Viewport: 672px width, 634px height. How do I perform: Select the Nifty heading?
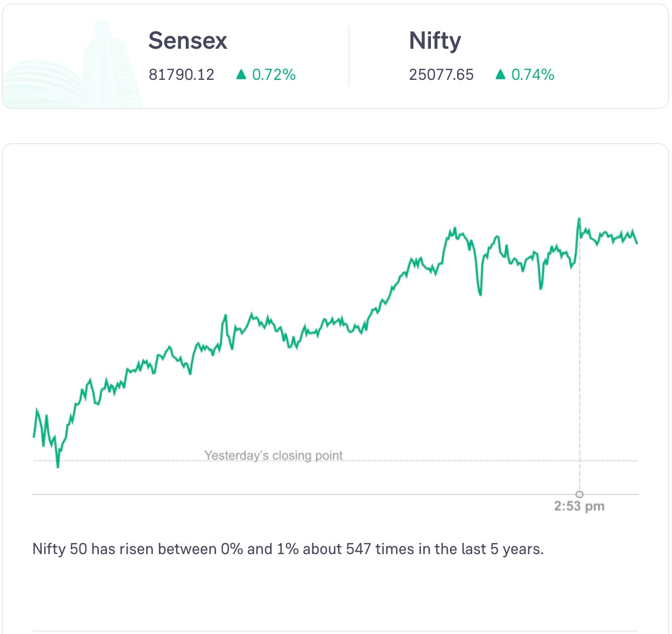435,41
